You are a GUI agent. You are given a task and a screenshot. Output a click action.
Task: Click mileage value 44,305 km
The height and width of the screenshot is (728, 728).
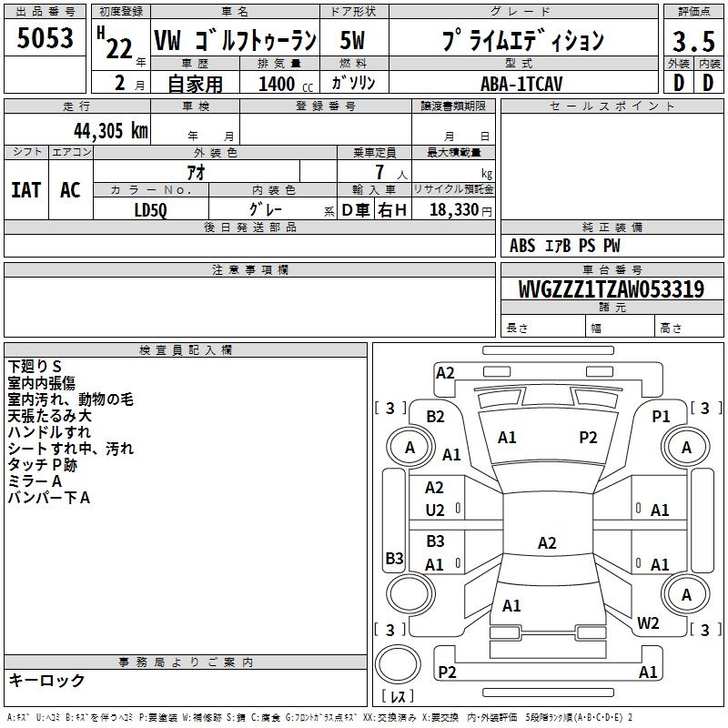click(111, 131)
